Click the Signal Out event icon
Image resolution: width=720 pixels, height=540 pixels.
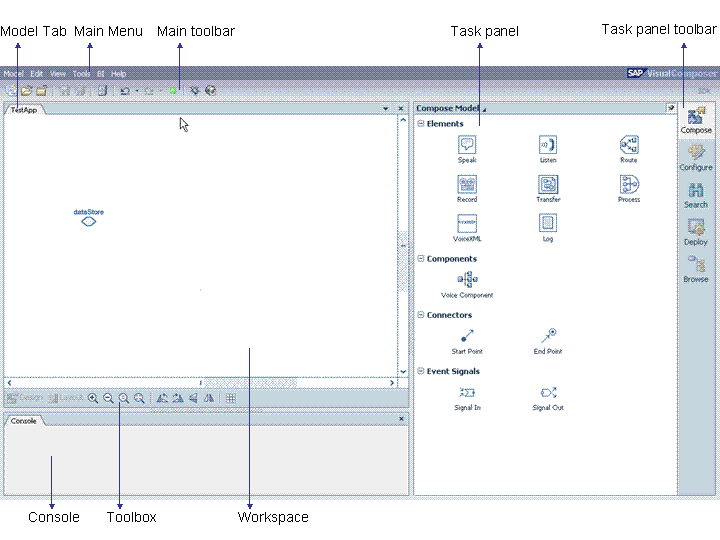point(548,393)
